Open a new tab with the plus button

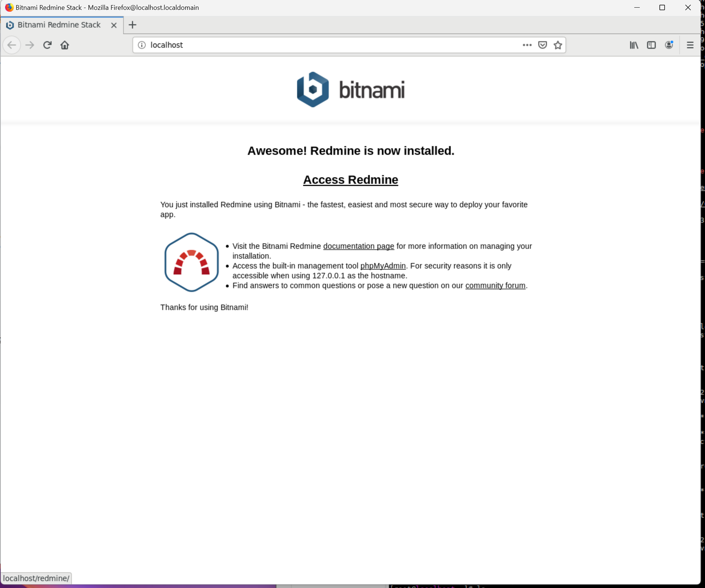point(133,25)
